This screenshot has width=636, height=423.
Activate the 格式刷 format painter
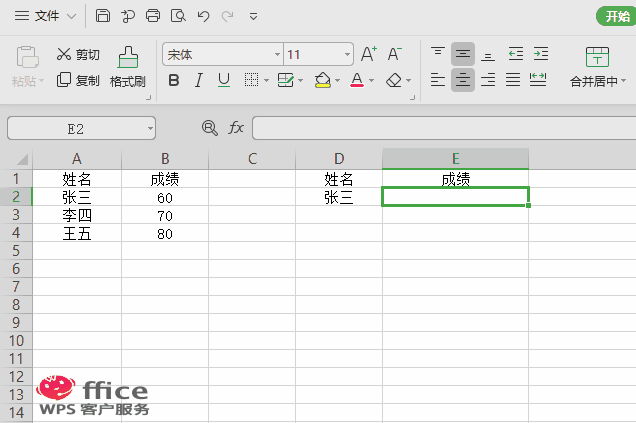coord(128,67)
